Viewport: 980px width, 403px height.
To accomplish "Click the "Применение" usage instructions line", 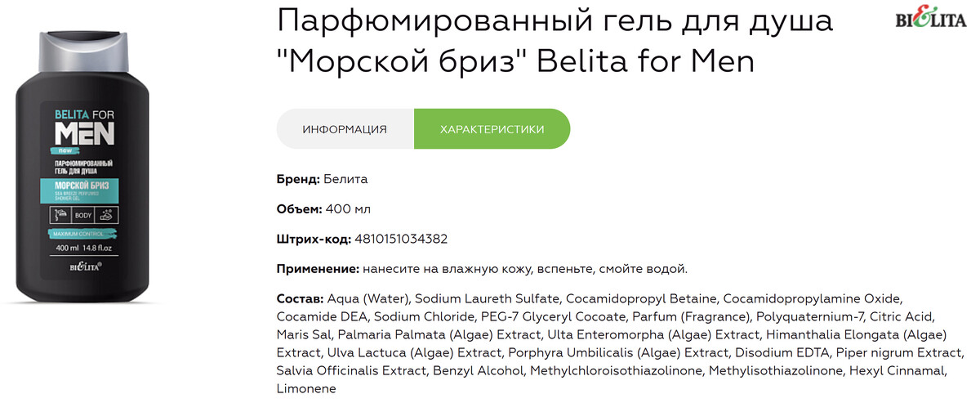I will pyautogui.click(x=482, y=269).
